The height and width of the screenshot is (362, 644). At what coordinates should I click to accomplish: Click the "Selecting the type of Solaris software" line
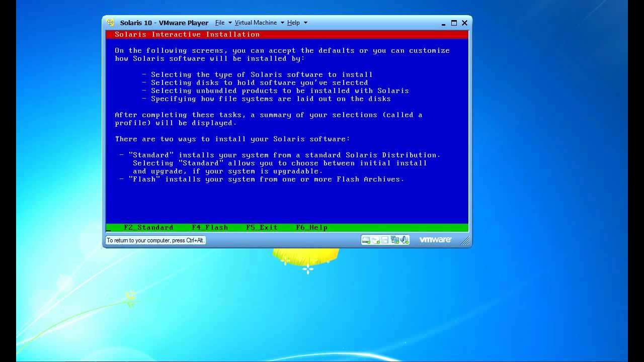pyautogui.click(x=257, y=74)
